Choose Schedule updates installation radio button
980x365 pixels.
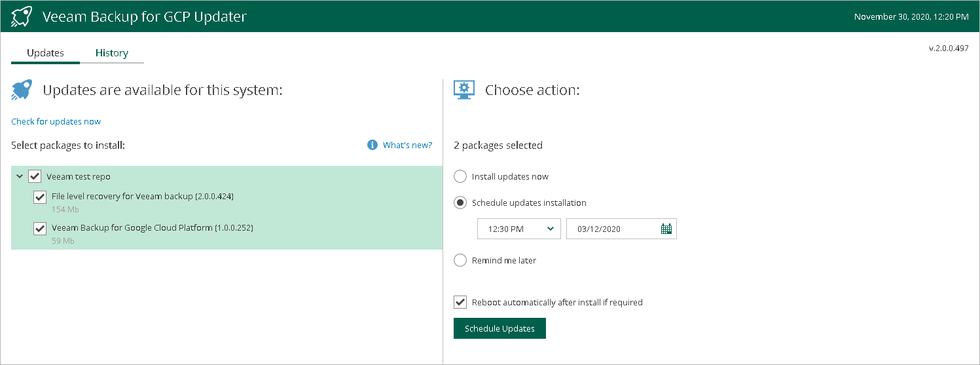[x=460, y=202]
